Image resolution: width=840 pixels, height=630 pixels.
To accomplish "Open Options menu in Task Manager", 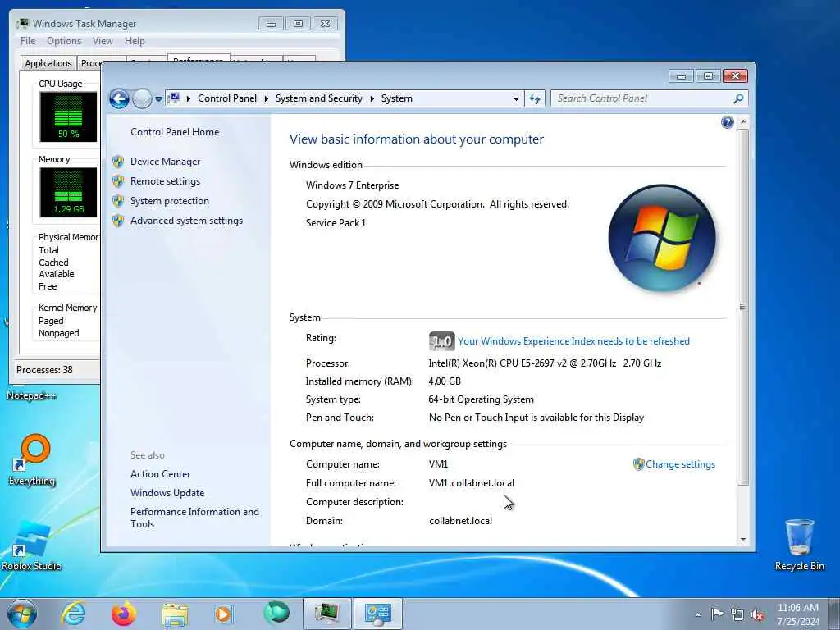I will coord(64,41).
